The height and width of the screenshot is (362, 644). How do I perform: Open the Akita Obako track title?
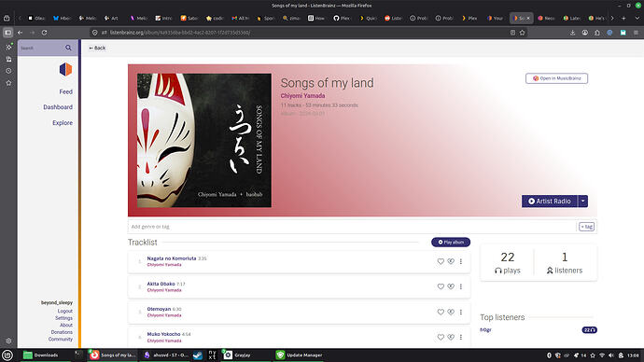161,284
